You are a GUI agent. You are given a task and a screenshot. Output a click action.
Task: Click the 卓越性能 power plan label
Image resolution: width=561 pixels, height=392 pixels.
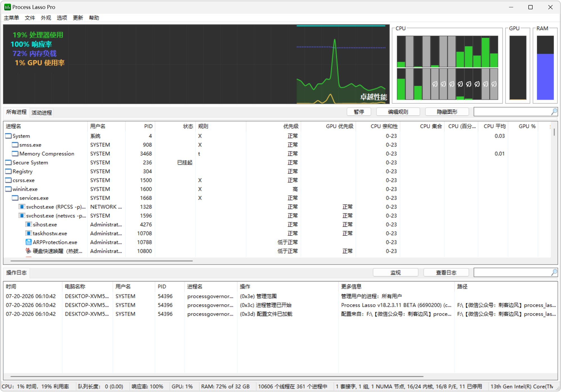tap(374, 97)
